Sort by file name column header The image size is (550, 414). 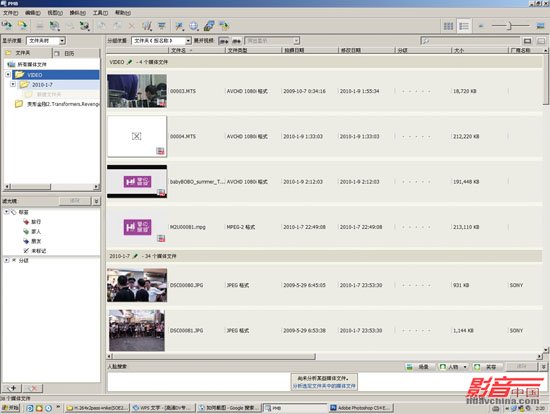(196, 51)
